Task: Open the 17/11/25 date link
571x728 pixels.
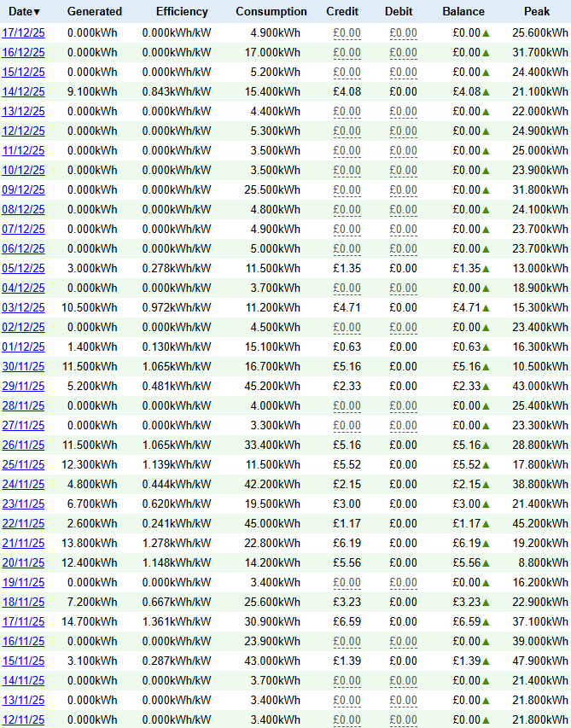Action: (x=23, y=622)
